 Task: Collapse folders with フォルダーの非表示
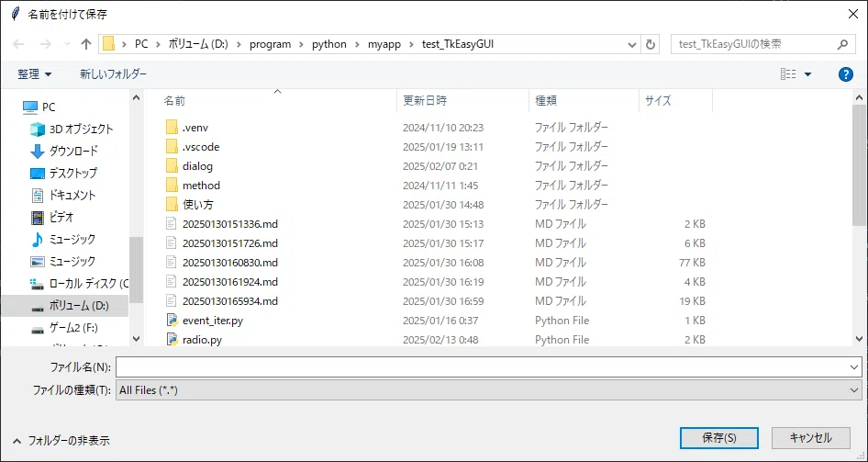pyautogui.click(x=61, y=441)
